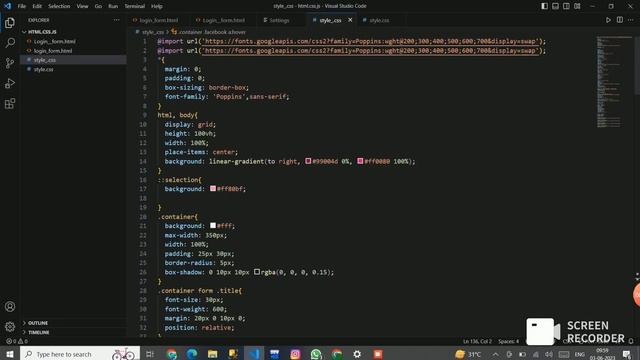
Task: Open the Help menu
Action: [x=157, y=6]
